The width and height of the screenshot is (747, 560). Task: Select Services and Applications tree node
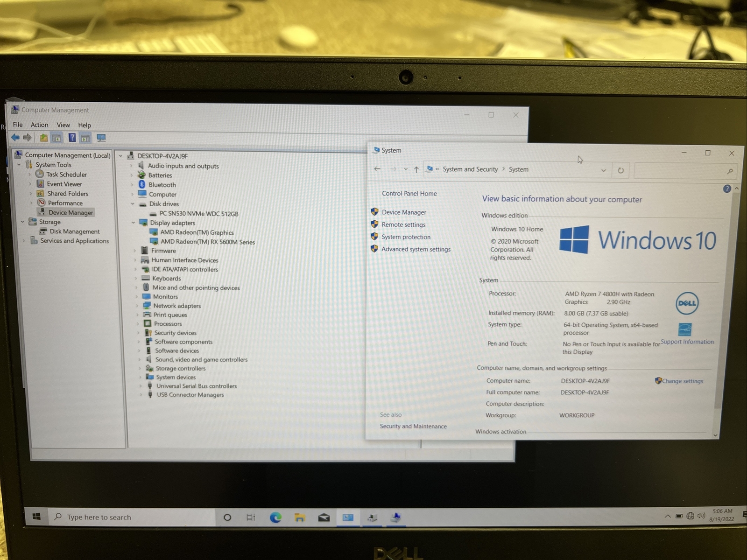74,241
